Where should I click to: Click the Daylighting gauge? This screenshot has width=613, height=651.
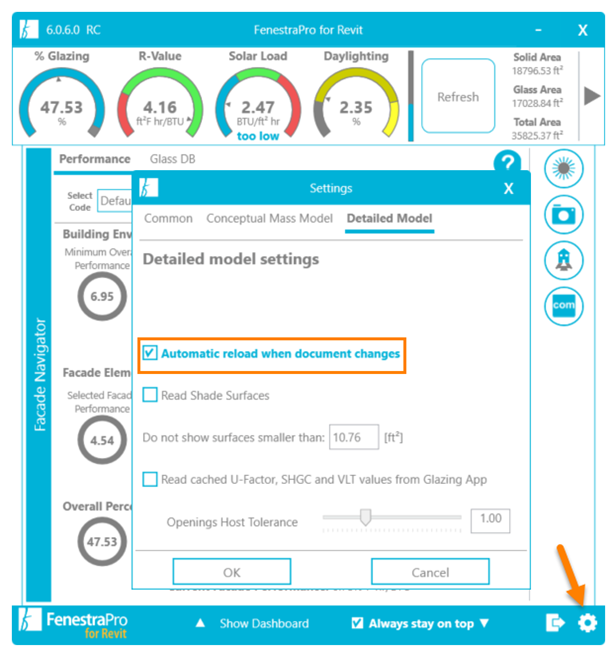(356, 103)
